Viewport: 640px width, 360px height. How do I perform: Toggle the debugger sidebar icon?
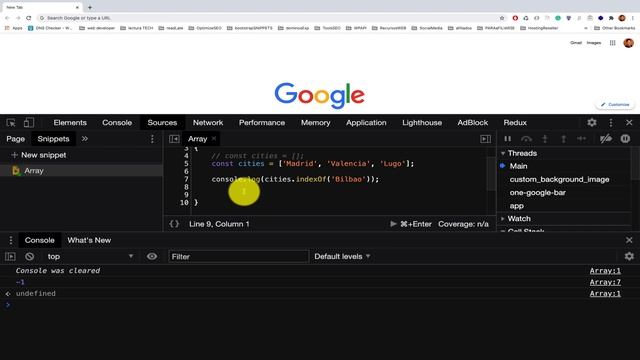pyautogui.click(x=485, y=139)
